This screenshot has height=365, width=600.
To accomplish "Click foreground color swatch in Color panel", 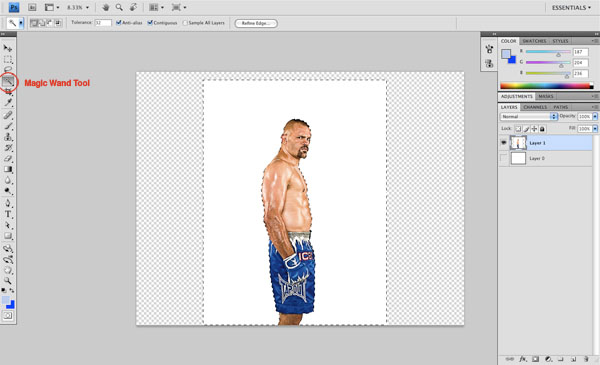I will tap(506, 54).
